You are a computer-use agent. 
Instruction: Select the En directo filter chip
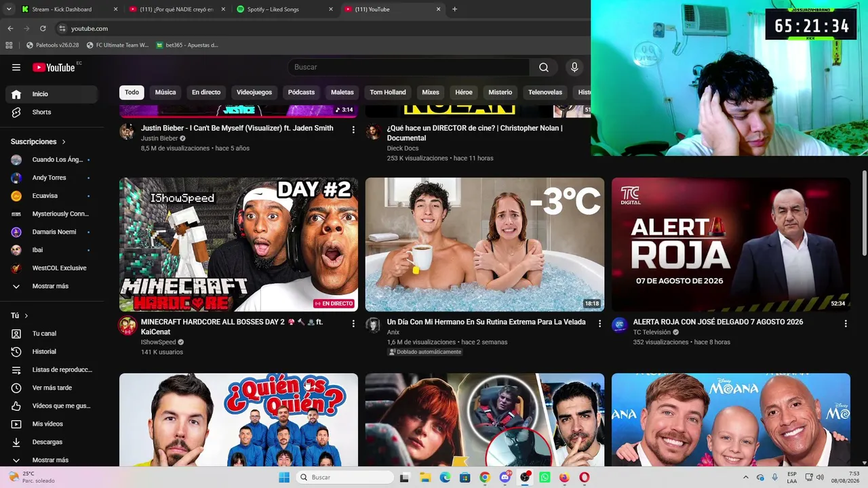206,92
